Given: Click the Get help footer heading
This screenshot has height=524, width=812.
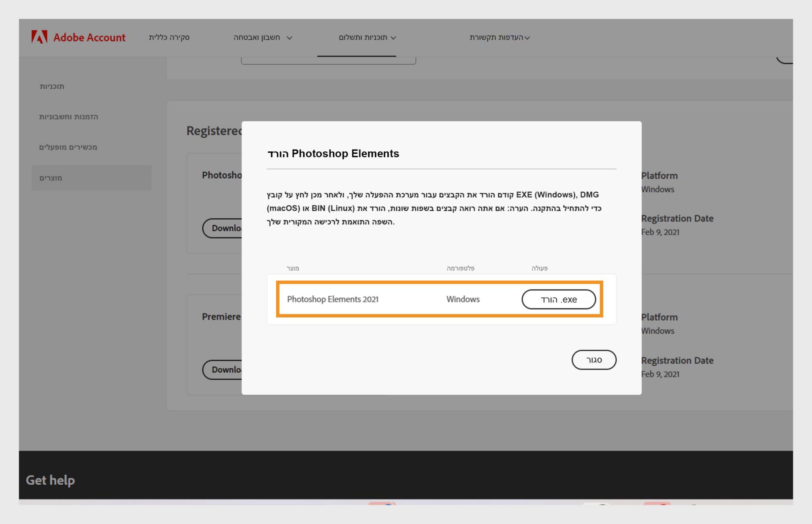Looking at the screenshot, I should pos(50,480).
